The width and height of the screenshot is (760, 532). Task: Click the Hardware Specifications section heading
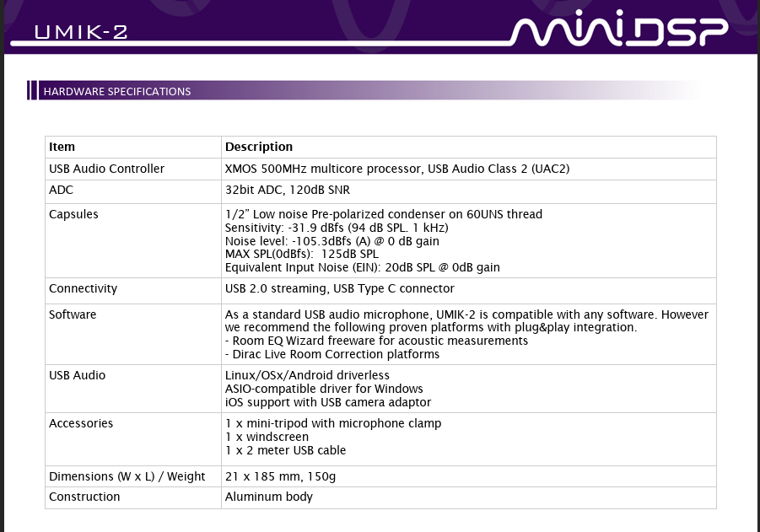(117, 91)
